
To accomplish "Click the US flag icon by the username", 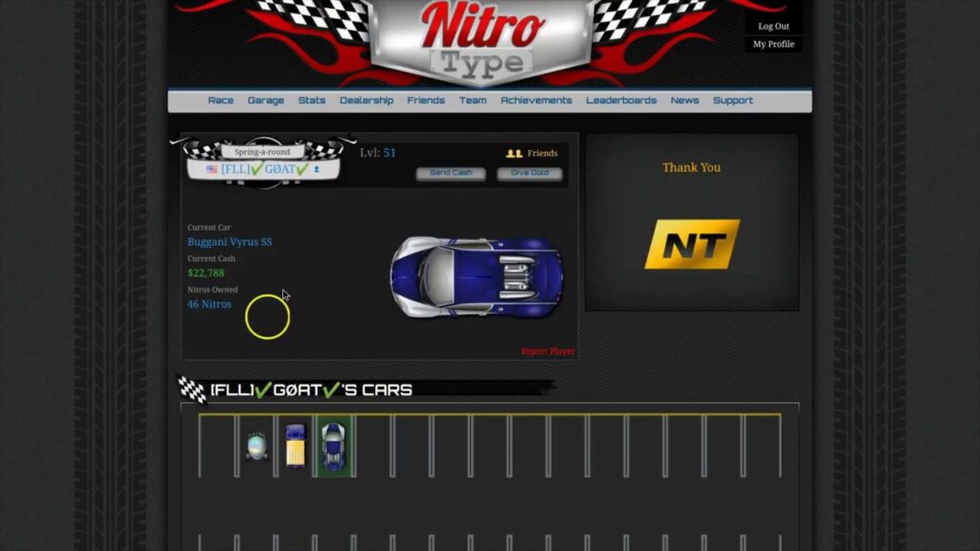I will pos(212,169).
